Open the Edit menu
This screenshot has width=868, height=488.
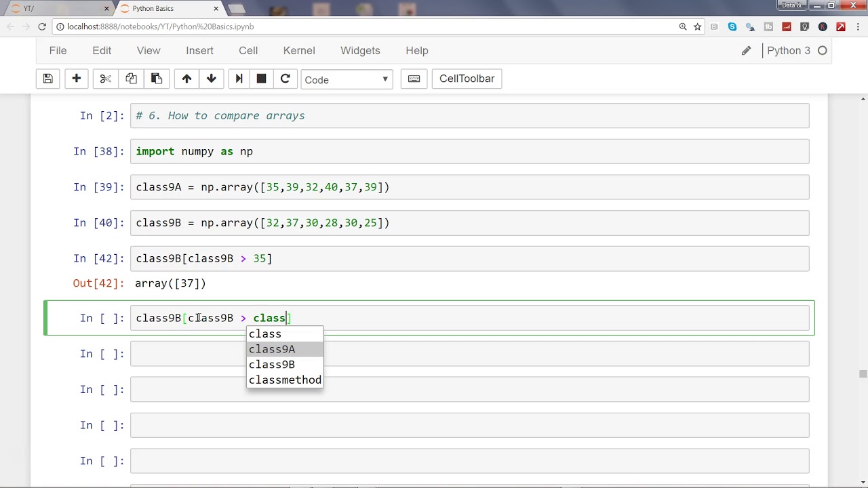pos(102,50)
